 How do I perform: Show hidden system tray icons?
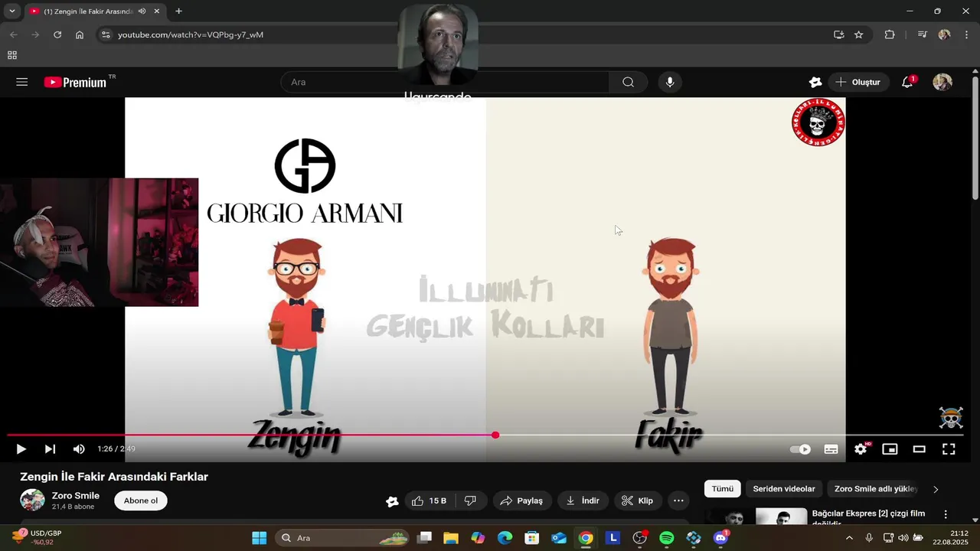(x=848, y=538)
